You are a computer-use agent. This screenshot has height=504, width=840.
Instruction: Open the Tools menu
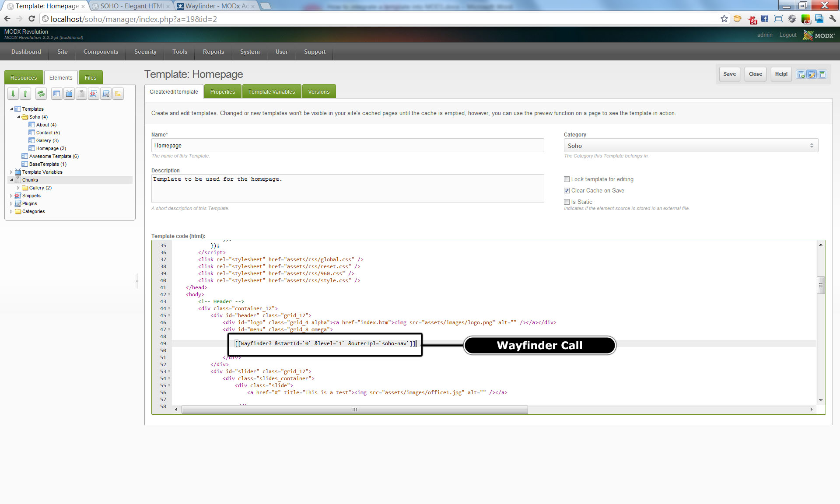pyautogui.click(x=180, y=52)
